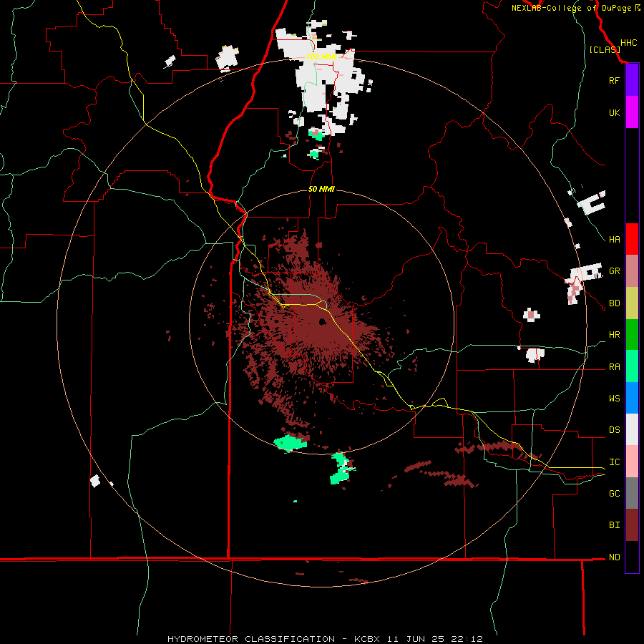
Task: Click the HA legend label
Action: pyautogui.click(x=614, y=239)
